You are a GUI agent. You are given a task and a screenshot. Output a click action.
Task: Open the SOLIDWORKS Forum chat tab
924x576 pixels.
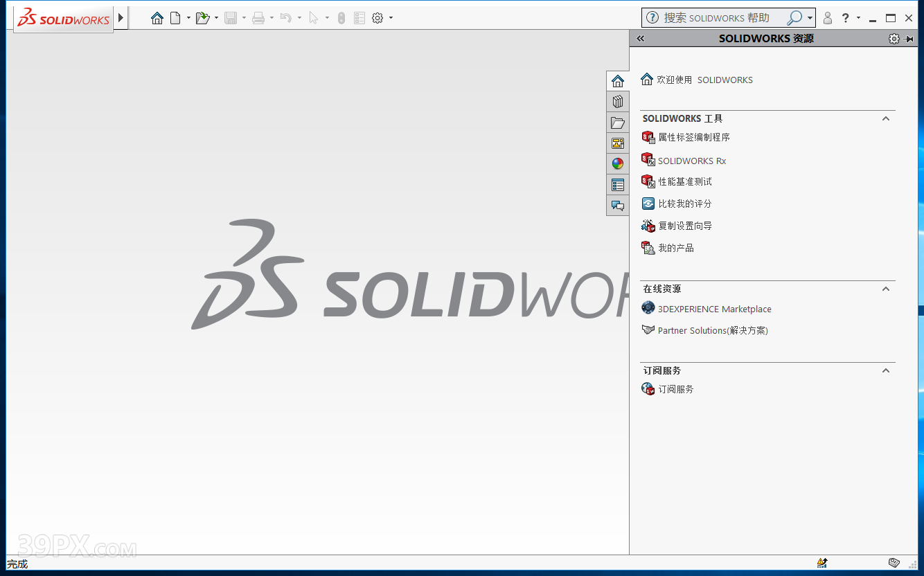tap(618, 206)
